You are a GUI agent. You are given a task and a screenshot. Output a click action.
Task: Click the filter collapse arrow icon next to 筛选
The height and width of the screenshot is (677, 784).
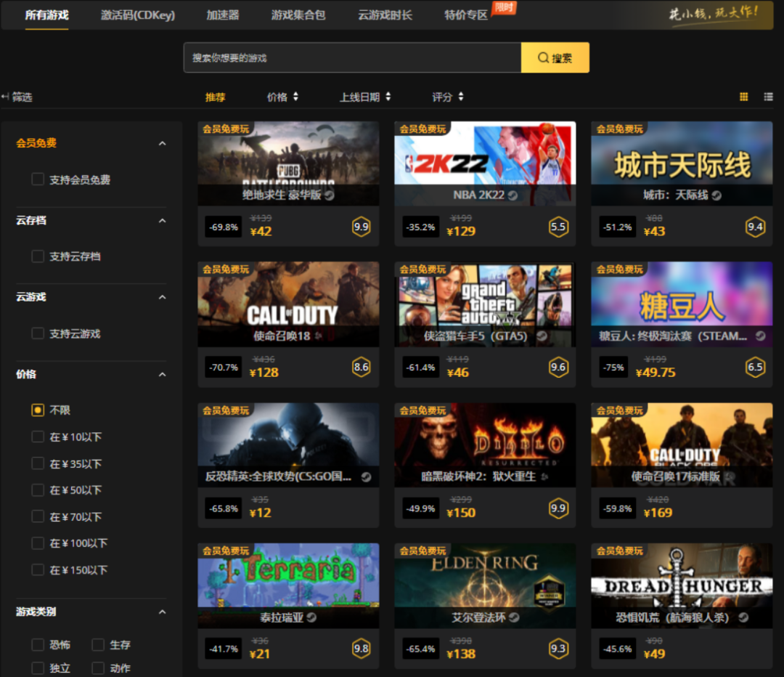5,97
